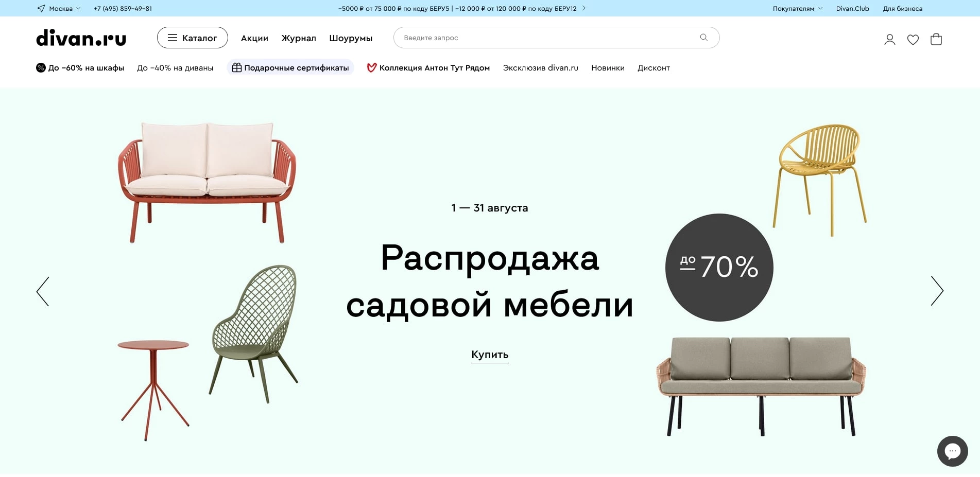Click the search input field Введите запрос
This screenshot has width=980, height=477.
tap(515, 37)
